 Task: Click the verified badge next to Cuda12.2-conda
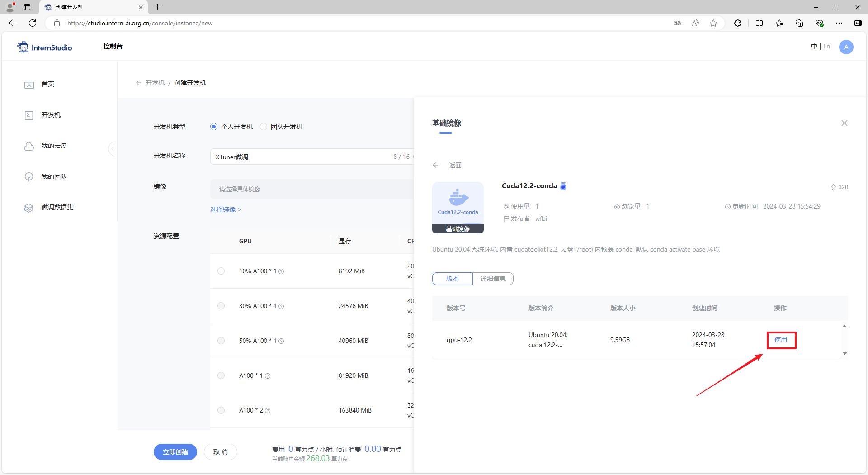click(563, 186)
